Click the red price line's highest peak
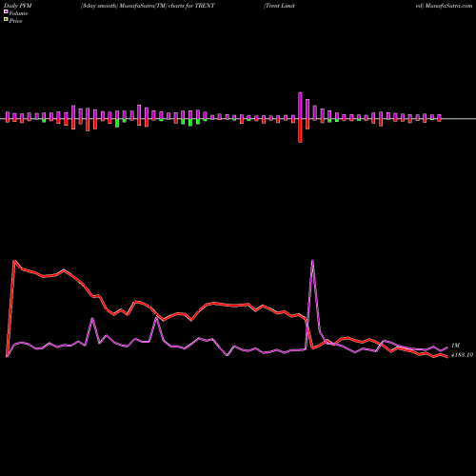 click(14, 261)
